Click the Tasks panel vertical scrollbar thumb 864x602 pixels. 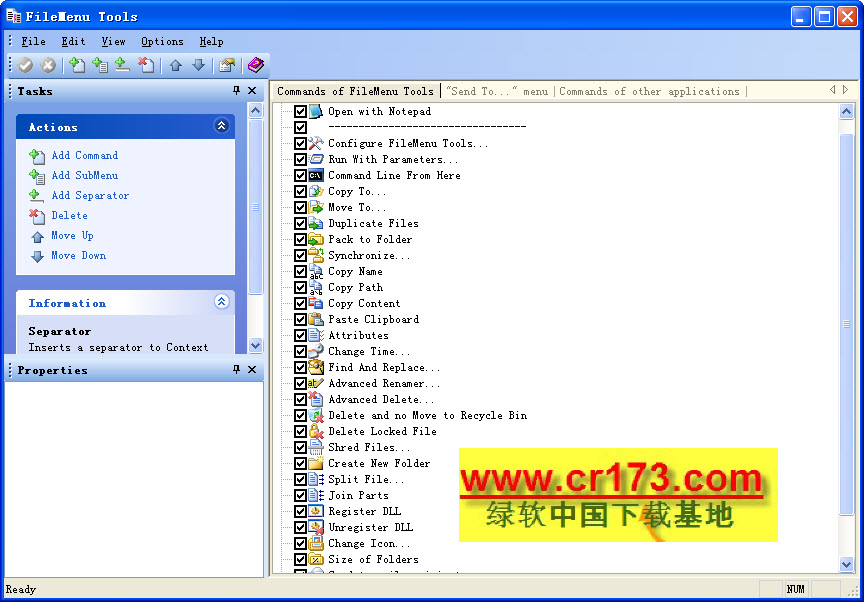256,207
